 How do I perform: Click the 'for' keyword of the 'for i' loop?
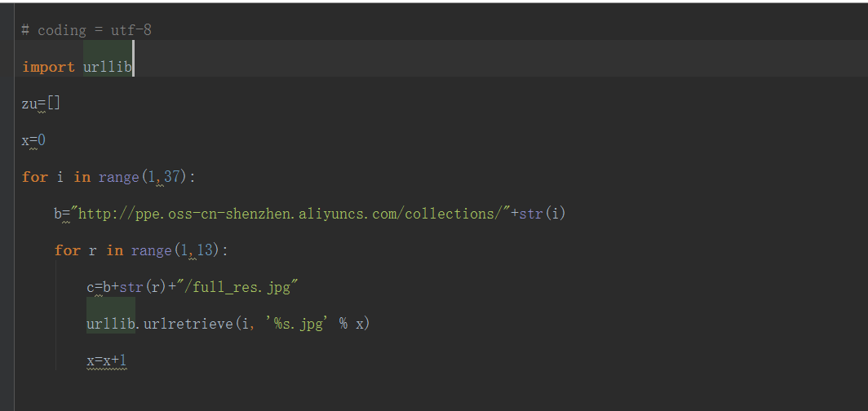click(35, 177)
